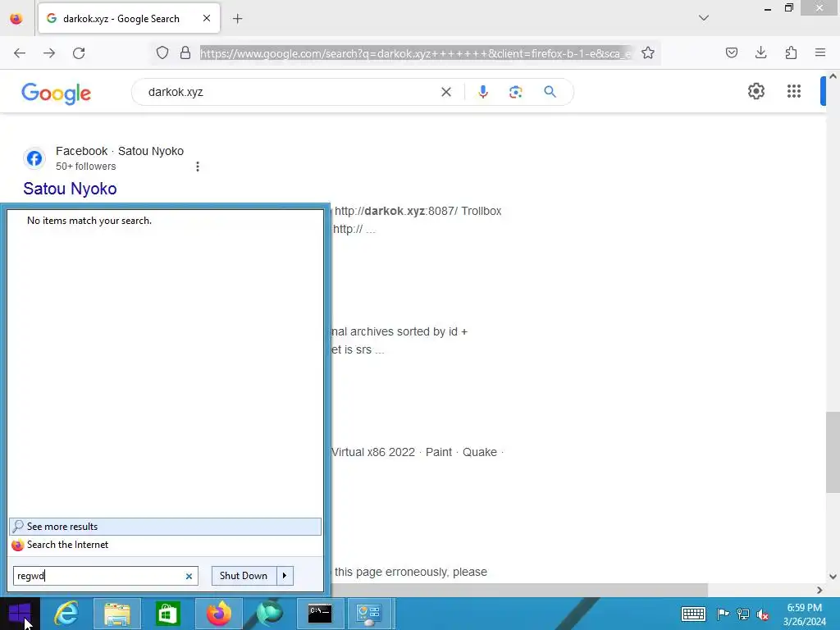Show site security padlock info
Image resolution: width=840 pixels, height=630 pixels.
[x=185, y=53]
